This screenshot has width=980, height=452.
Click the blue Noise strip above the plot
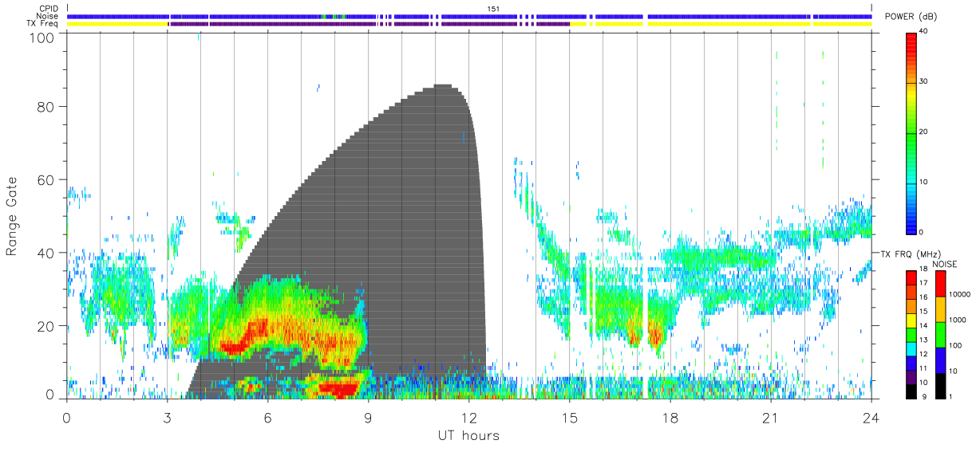click(x=469, y=16)
